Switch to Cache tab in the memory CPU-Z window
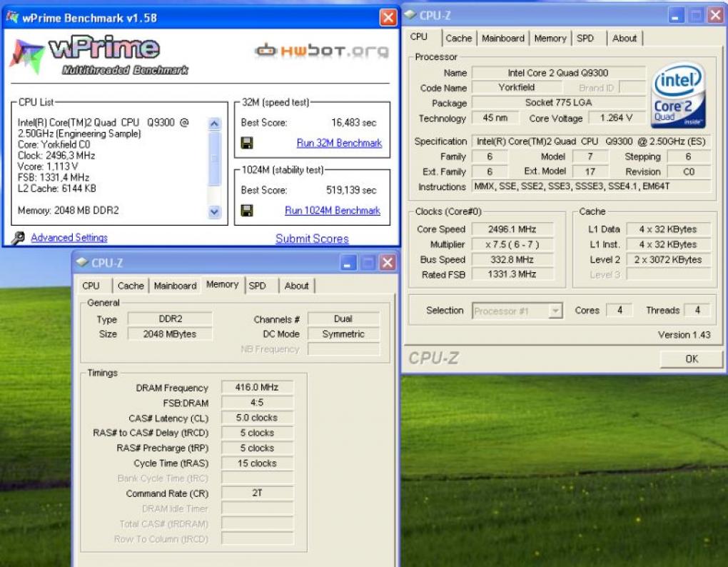This screenshot has width=728, height=567. point(131,286)
